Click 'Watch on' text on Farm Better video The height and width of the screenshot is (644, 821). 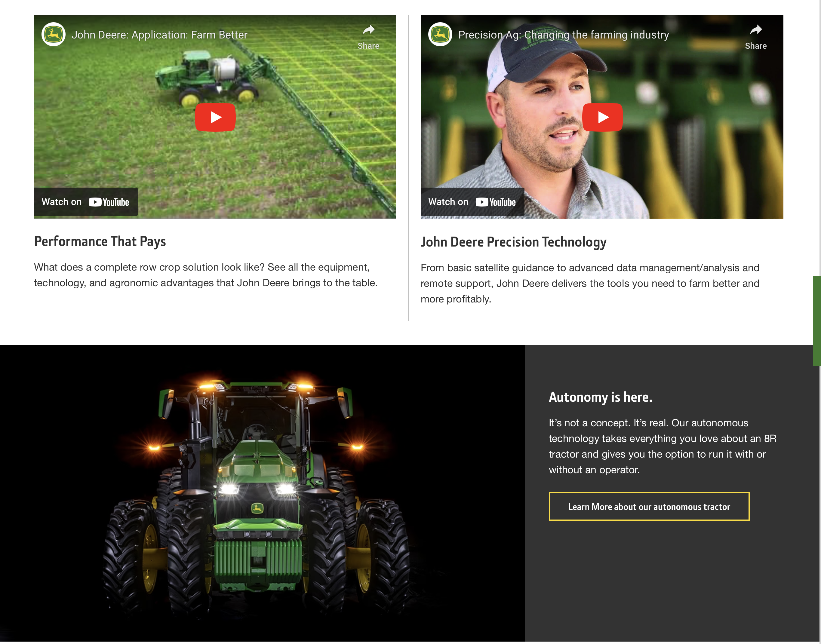coord(61,202)
